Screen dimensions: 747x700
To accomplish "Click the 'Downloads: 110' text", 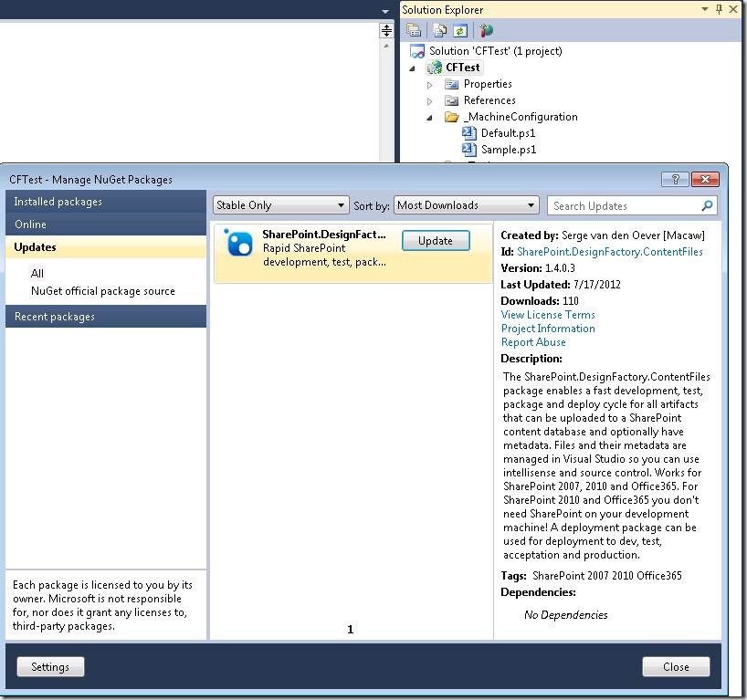I will pos(540,301).
